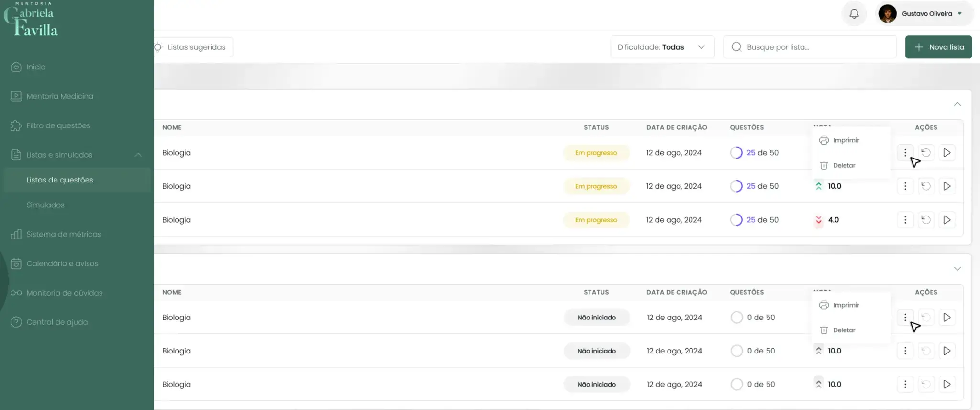Click the progress circle in the nota 4.0 row

click(736, 220)
